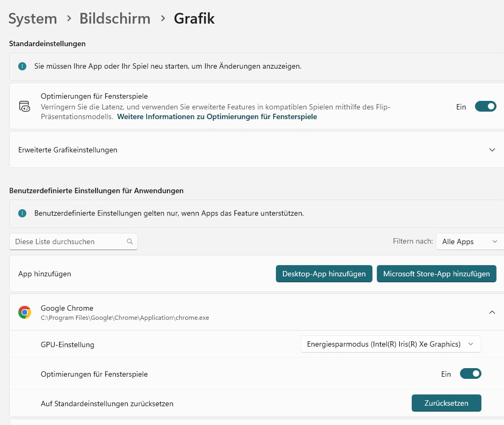
Task: Click the Grafik breadcrumb title
Action: [194, 19]
